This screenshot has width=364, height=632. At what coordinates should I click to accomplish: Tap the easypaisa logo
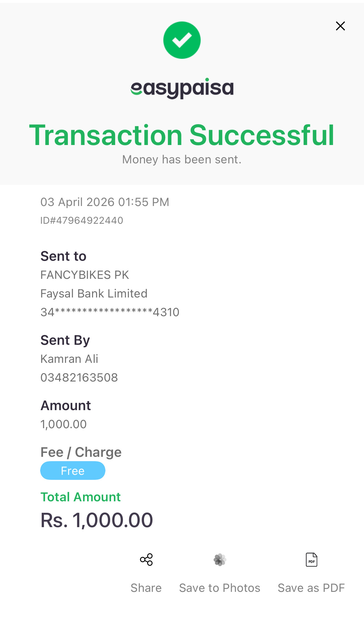pyautogui.click(x=182, y=88)
